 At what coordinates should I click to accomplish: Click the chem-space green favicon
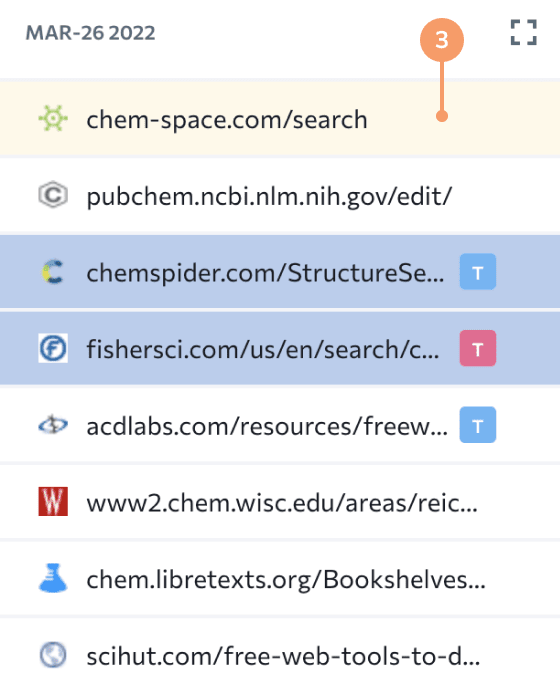(x=53, y=118)
